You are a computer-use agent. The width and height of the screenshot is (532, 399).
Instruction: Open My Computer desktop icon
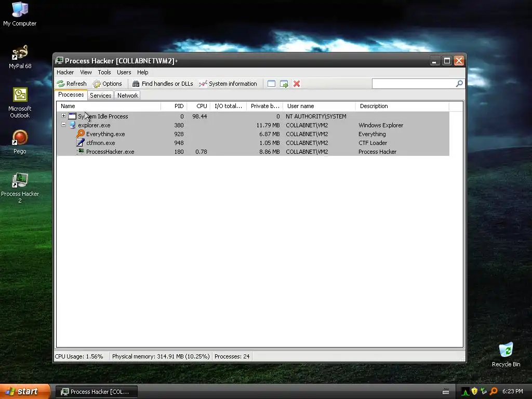(20, 14)
